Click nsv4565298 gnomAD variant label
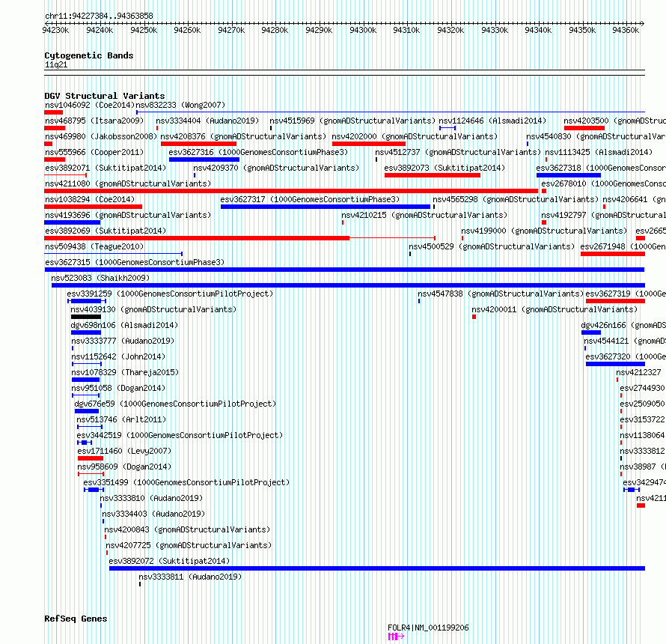 coord(516,199)
